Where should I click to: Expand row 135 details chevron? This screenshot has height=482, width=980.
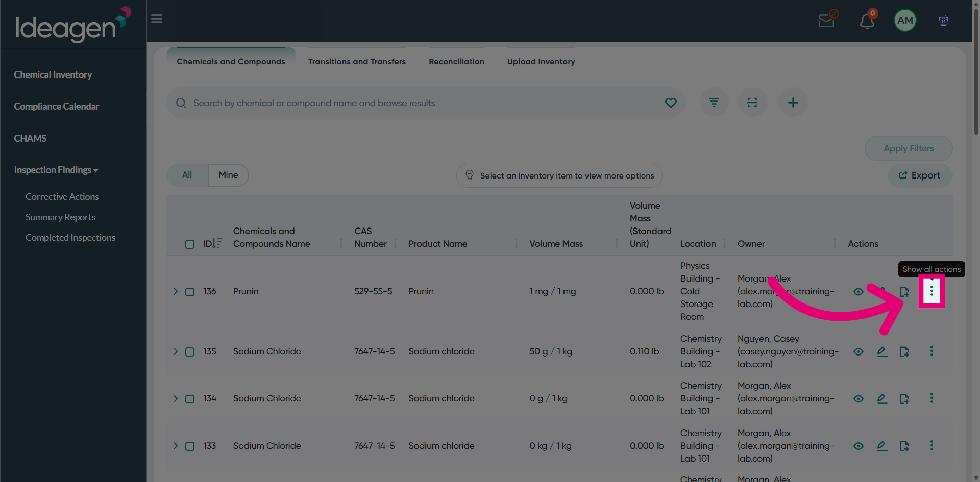[175, 351]
